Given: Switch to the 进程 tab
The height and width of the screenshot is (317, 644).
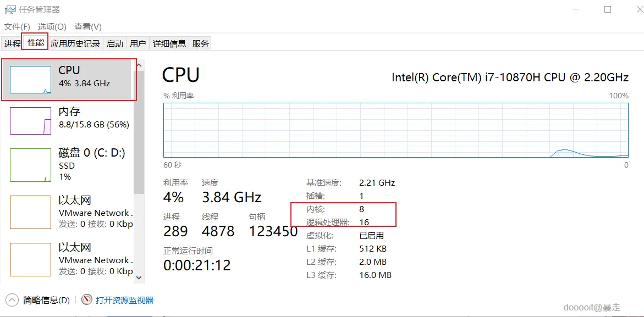Looking at the screenshot, I should click(12, 43).
